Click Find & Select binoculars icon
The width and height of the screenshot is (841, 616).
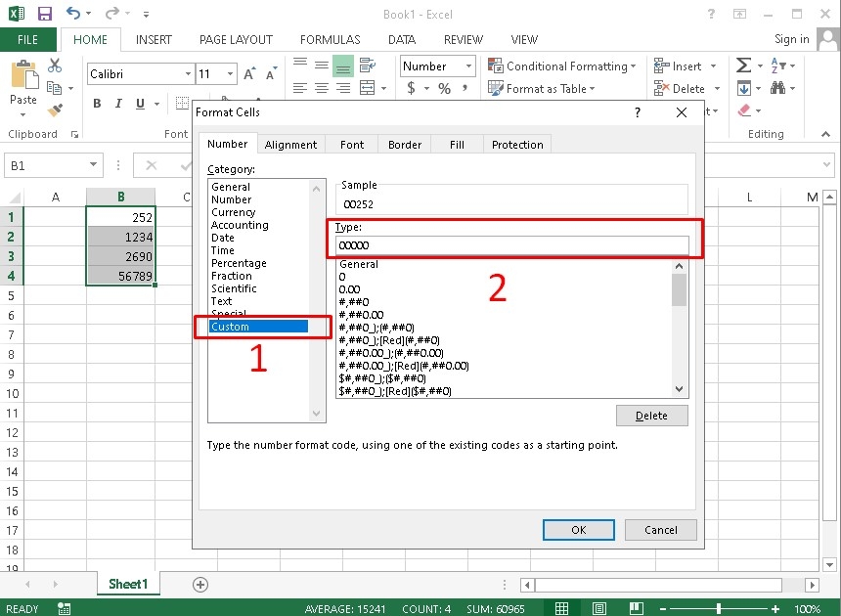[x=777, y=88]
